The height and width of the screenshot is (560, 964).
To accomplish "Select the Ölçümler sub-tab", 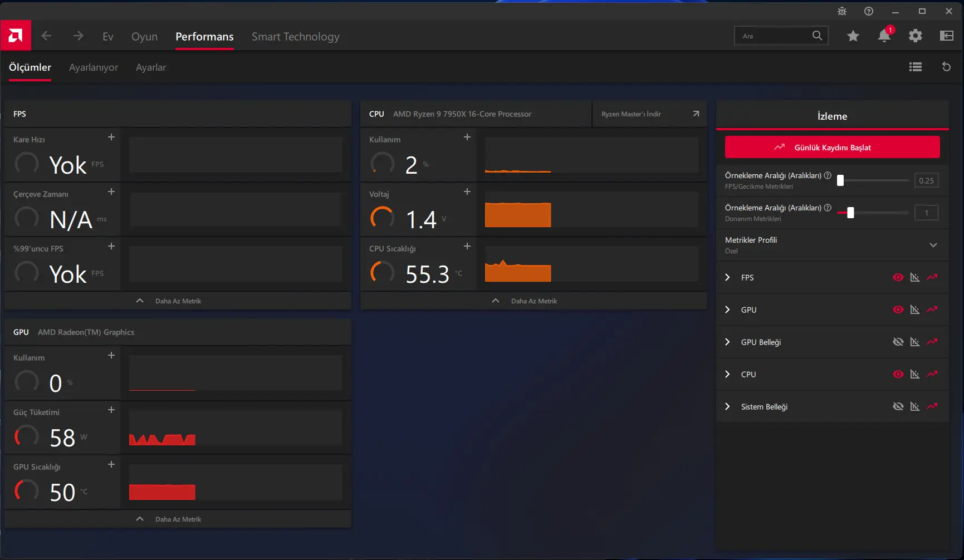I will [x=30, y=67].
